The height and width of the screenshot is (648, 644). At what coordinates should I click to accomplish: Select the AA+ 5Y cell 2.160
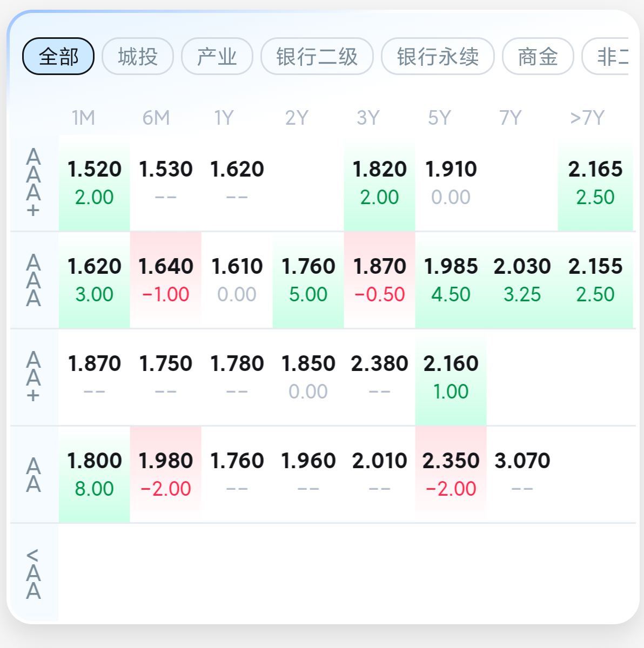pyautogui.click(x=451, y=377)
